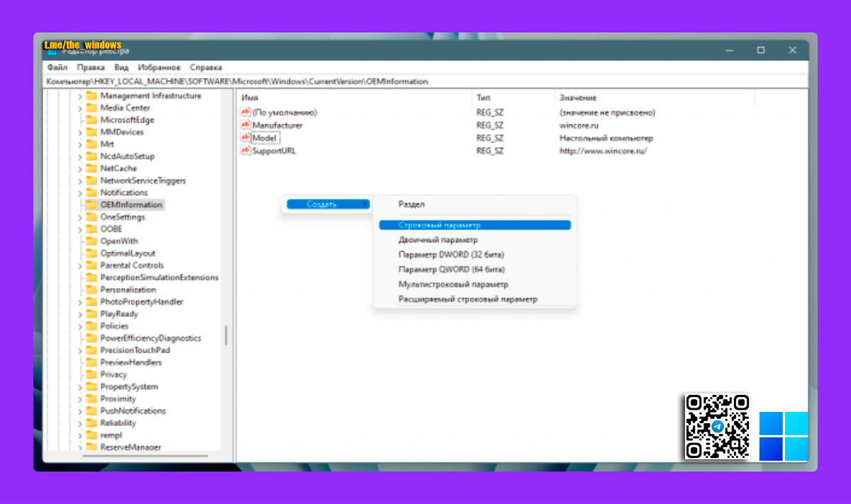The image size is (851, 504).
Task: Maximize the registry editor window
Action: [x=761, y=50]
